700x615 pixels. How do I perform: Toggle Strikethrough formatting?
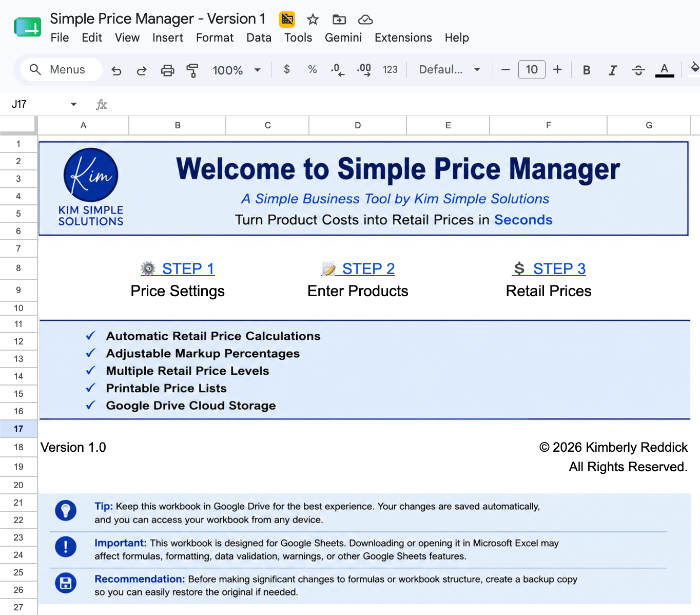pyautogui.click(x=638, y=70)
